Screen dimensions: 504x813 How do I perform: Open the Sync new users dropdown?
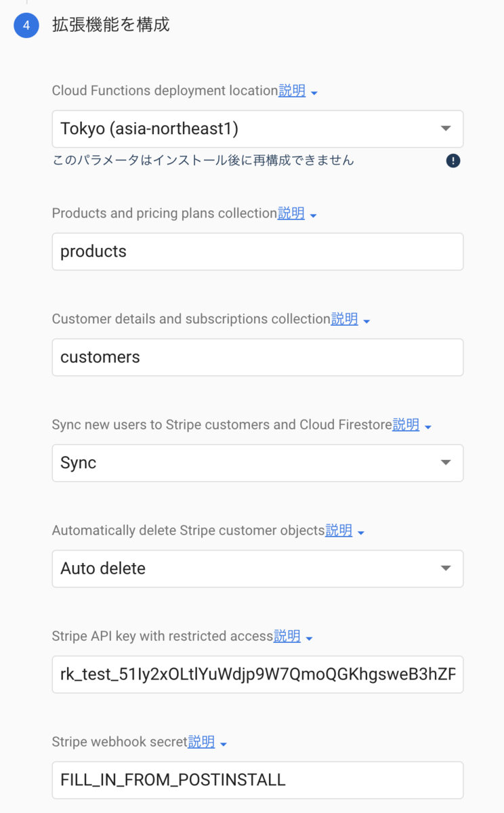257,463
